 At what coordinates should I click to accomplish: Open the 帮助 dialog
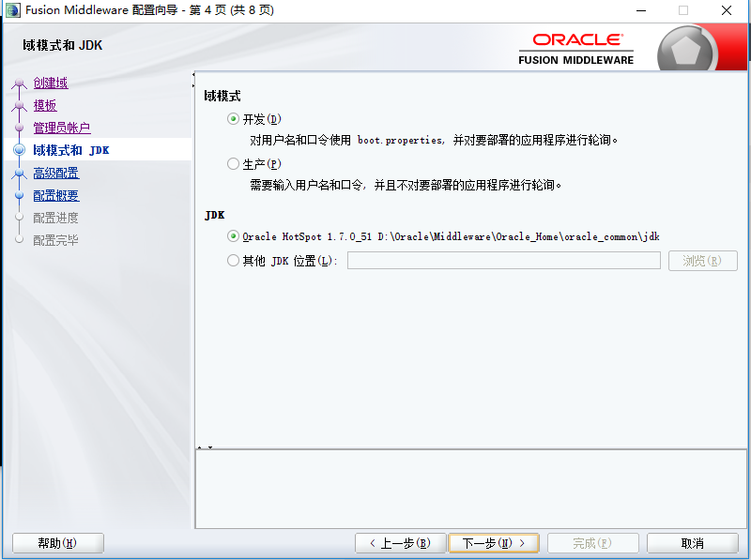57,542
